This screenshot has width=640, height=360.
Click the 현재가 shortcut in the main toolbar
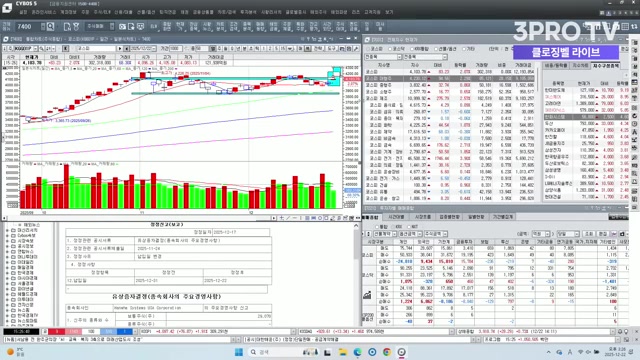coord(180,27)
